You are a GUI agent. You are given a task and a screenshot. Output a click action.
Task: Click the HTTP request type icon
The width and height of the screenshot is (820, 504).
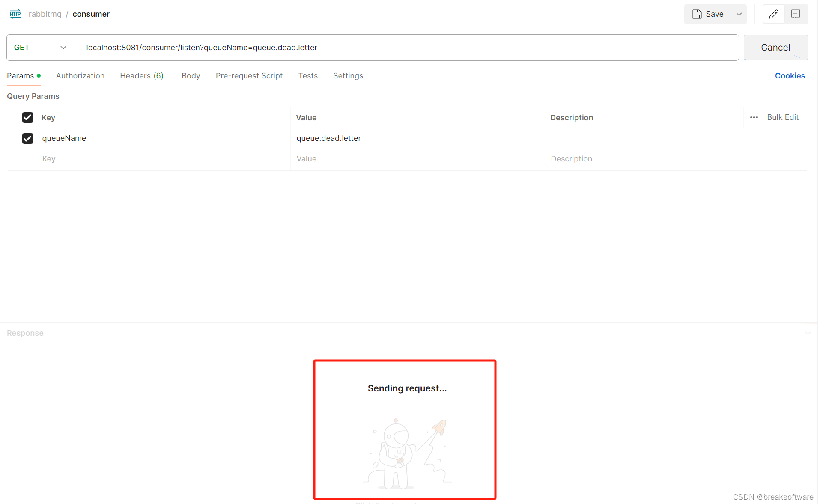click(15, 14)
